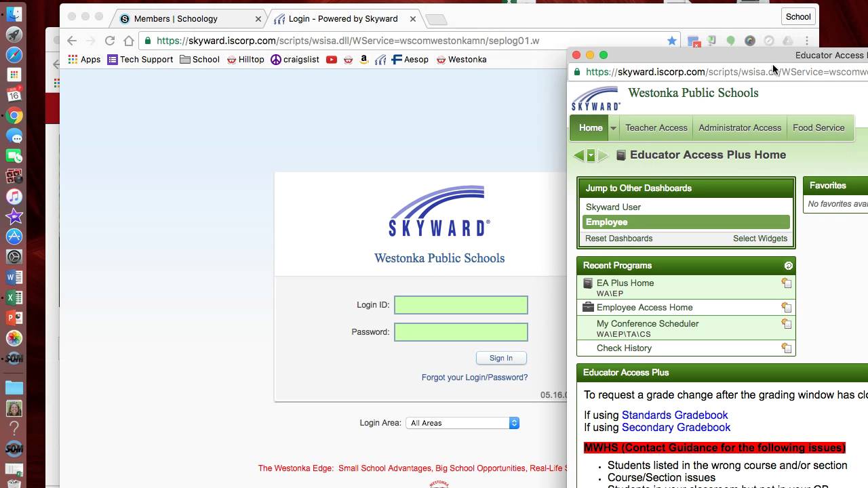Screen dimensions: 868x488
Task: Open the Login Area dropdown
Action: [462, 423]
